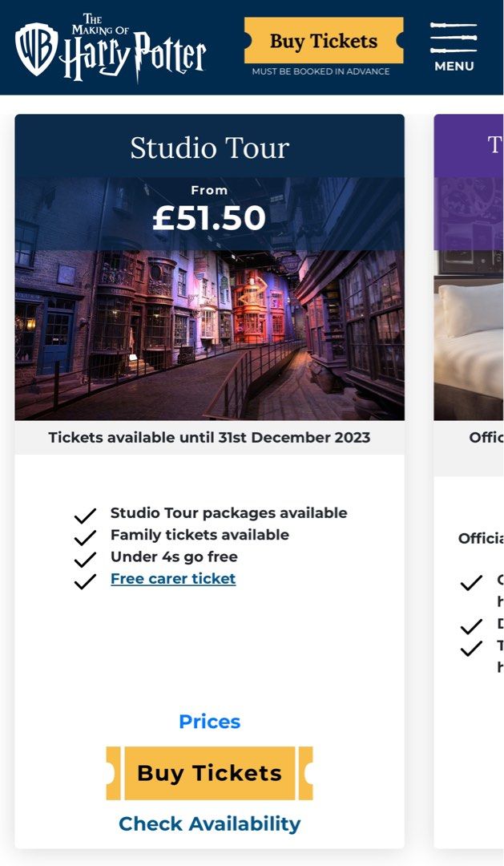The width and height of the screenshot is (504, 866).
Task: Click Check Availability
Action: point(210,824)
